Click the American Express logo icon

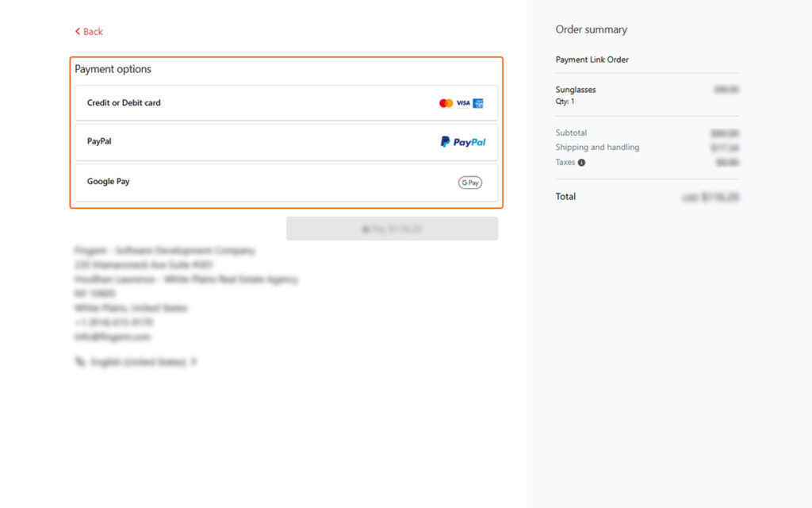point(478,103)
